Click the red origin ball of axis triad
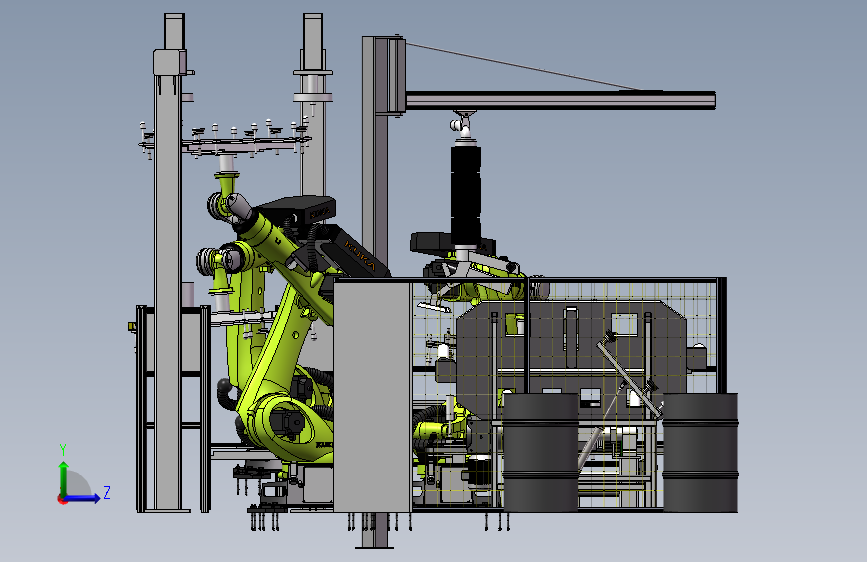This screenshot has width=867, height=562. click(62, 499)
